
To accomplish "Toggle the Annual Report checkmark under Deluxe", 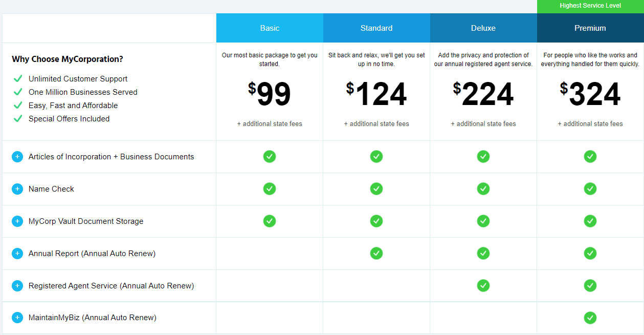I will coord(483,253).
